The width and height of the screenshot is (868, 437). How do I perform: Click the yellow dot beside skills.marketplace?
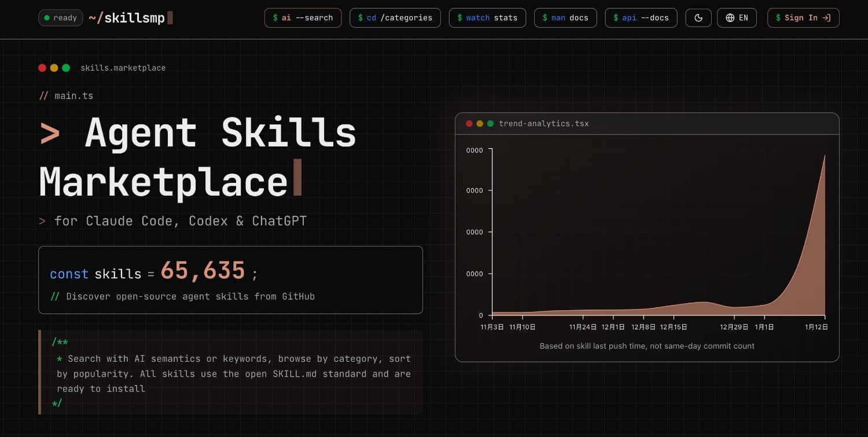coord(54,68)
